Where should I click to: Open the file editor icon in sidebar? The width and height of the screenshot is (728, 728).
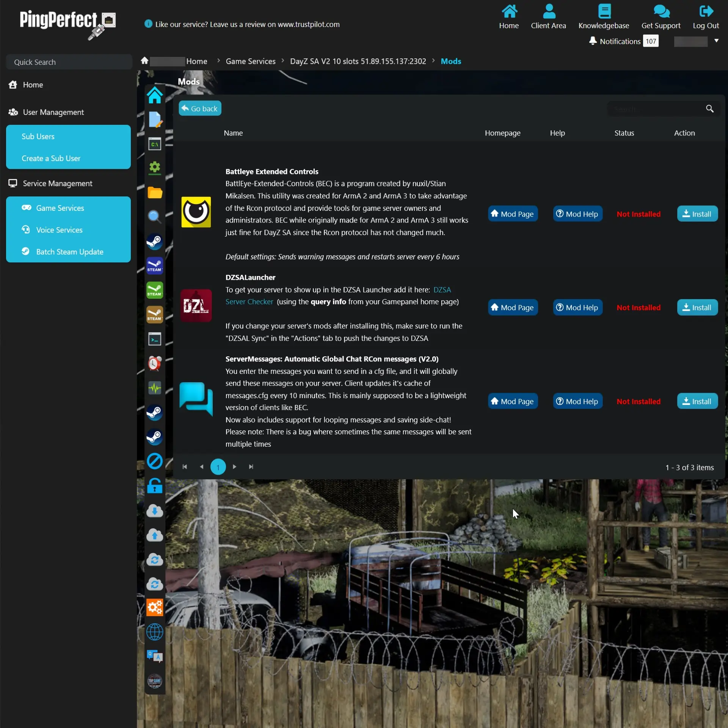(155, 120)
